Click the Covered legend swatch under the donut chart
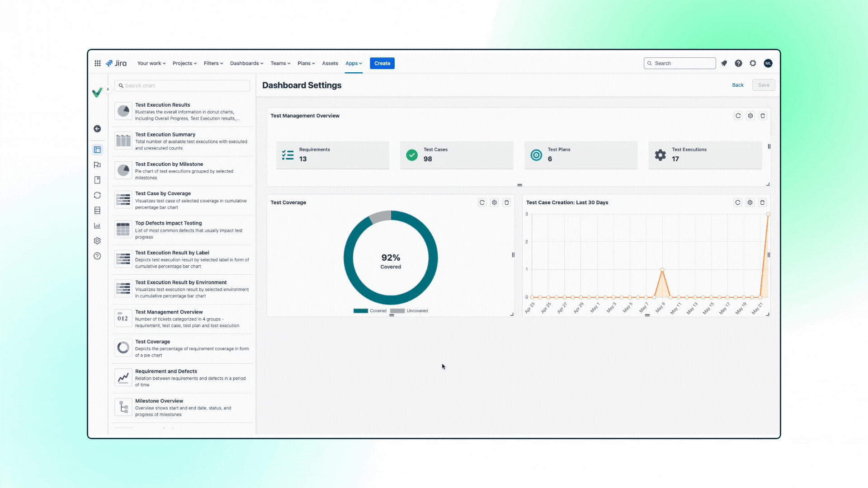Screen dimensions: 868x488 tap(360, 311)
